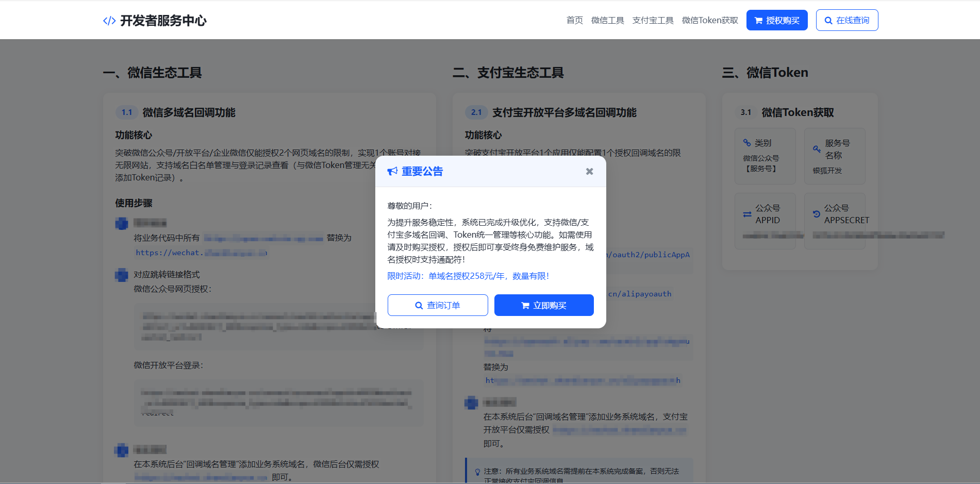Click the key icon on 服务号名称 card
The image size is (980, 484).
817,149
